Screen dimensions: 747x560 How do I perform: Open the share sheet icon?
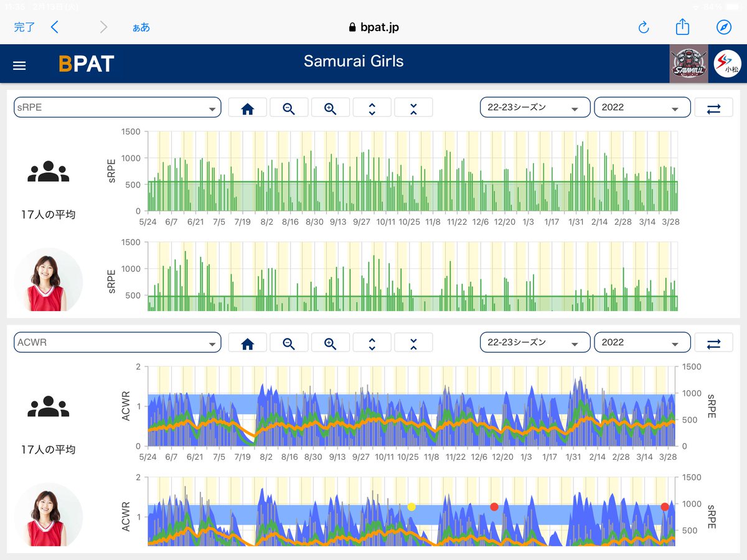coord(683,26)
